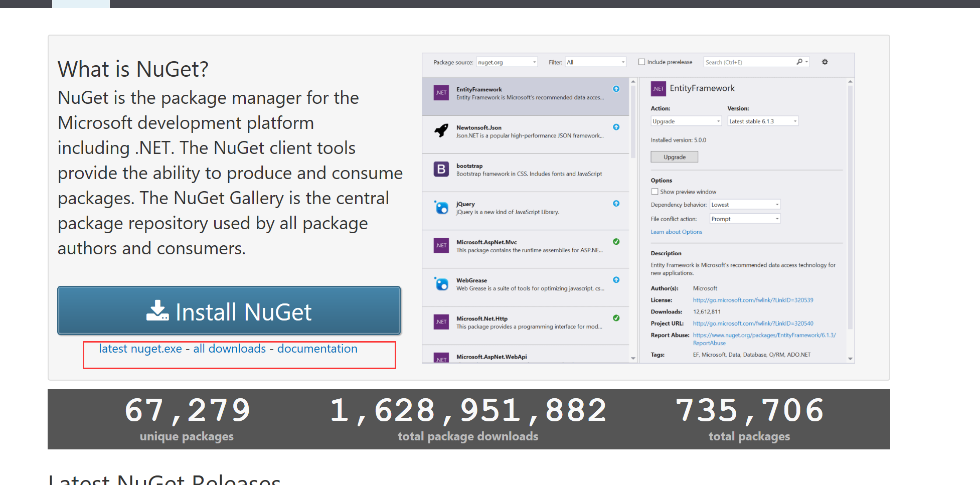This screenshot has height=485, width=980.
Task: Click green installed checkmark on Microsoft.Net.Http row
Action: [616, 318]
